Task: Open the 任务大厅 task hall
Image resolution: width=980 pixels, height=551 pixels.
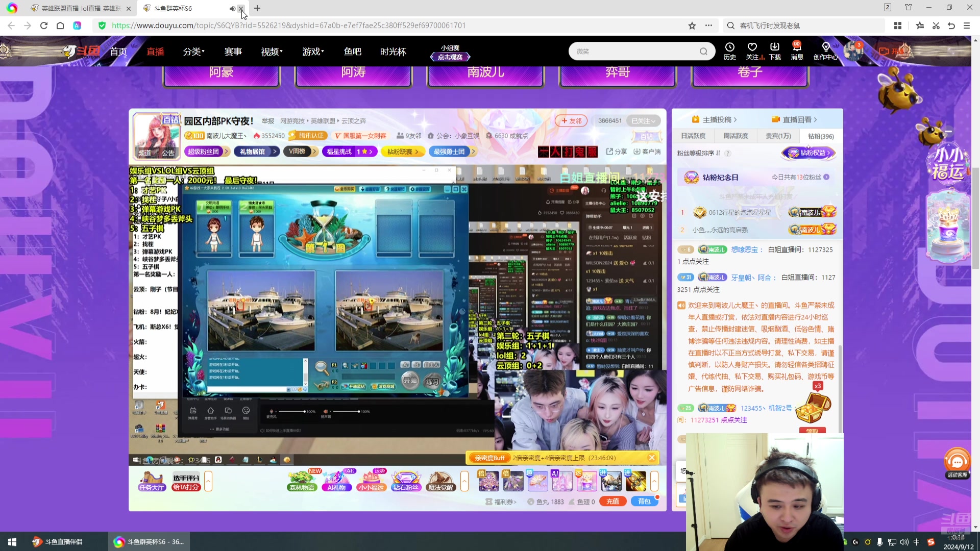Action: coord(151,488)
